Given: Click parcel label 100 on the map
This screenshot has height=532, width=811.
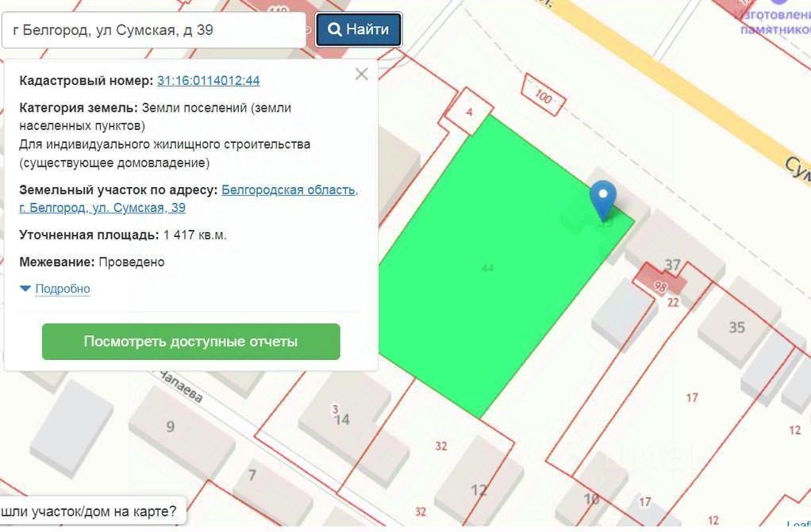Looking at the screenshot, I should (x=543, y=96).
